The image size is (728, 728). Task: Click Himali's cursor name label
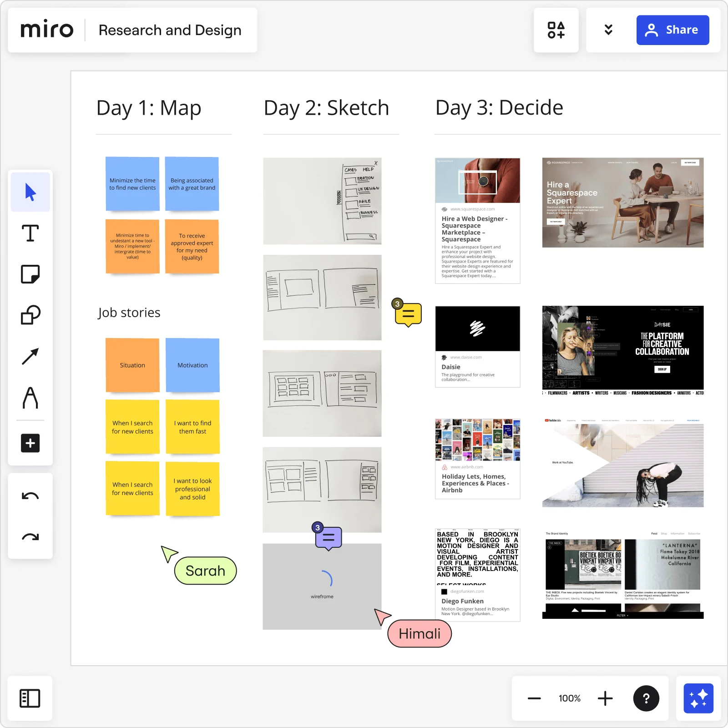pyautogui.click(x=420, y=633)
